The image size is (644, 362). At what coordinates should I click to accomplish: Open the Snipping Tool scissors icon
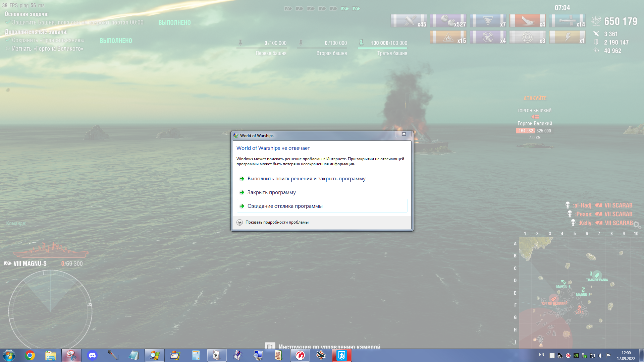tap(71, 355)
